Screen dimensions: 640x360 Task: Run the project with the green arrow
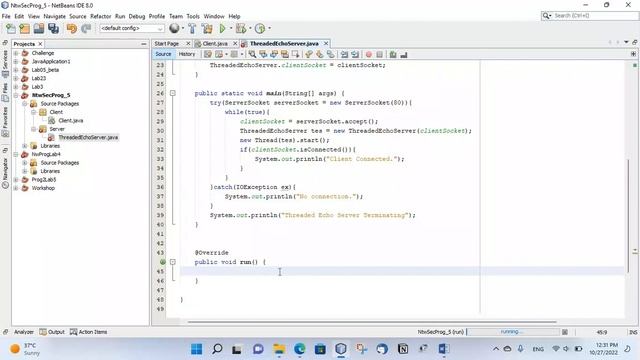click(x=222, y=28)
